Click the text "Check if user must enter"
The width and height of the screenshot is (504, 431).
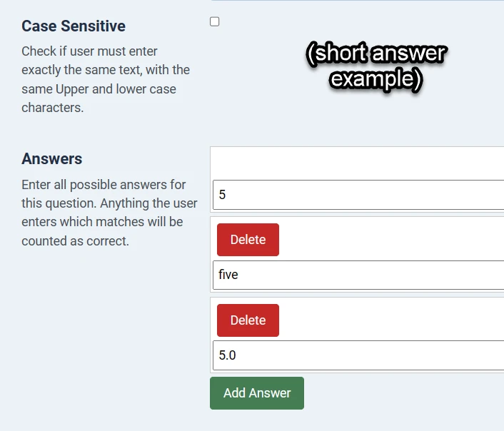[90, 51]
